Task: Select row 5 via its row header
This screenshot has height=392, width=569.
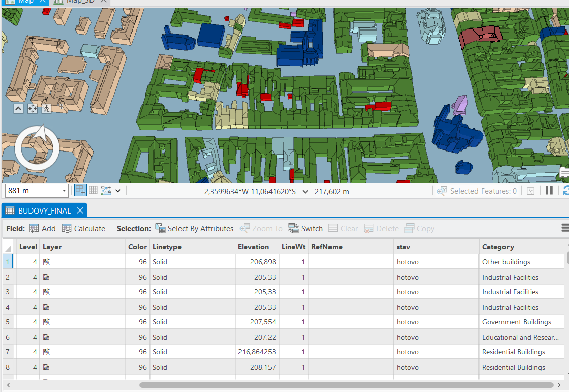Action: point(8,322)
